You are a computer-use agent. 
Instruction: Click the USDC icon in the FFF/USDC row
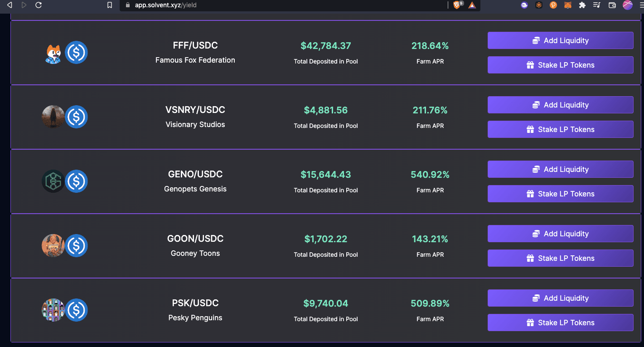76,53
